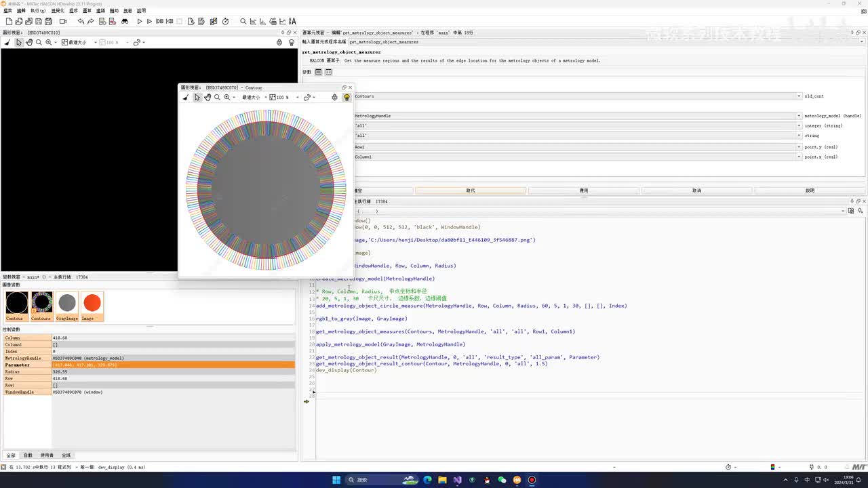Screen dimensions: 868x488
Task: Open find with the binoculars icon
Action: tap(125, 22)
